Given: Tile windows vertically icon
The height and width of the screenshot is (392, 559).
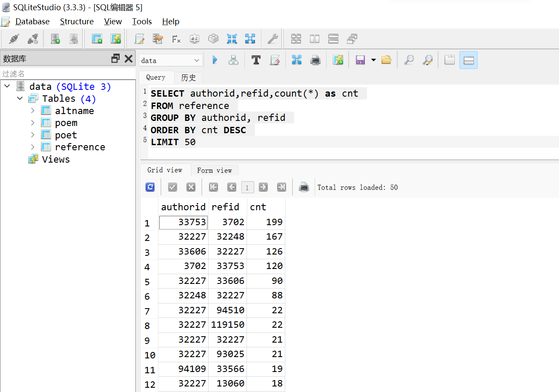Looking at the screenshot, I should click(x=315, y=39).
